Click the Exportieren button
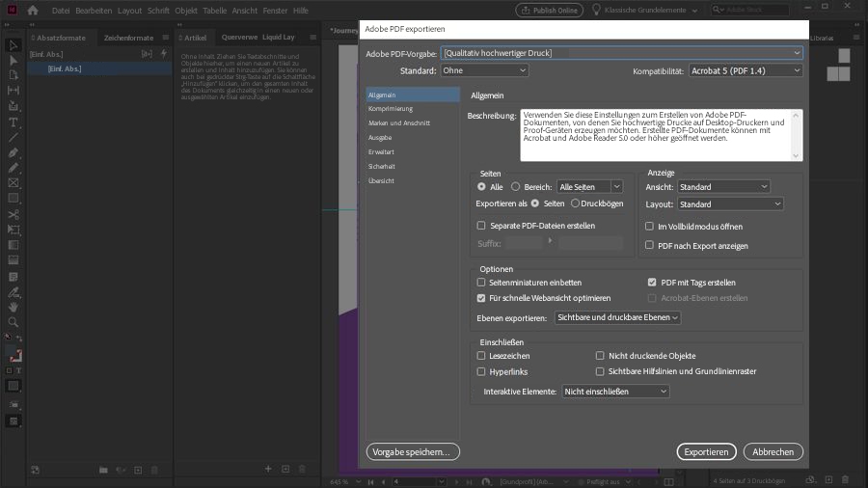 click(x=706, y=451)
